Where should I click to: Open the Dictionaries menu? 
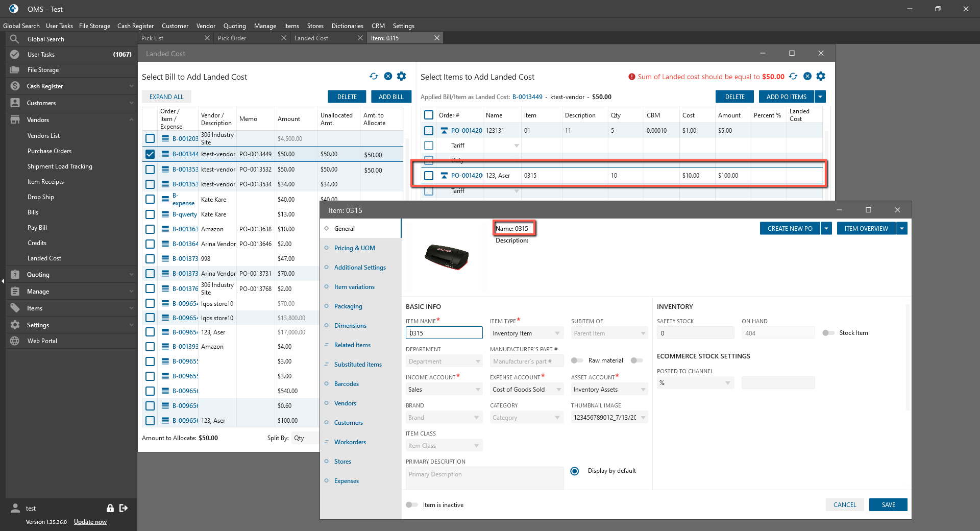(x=347, y=26)
